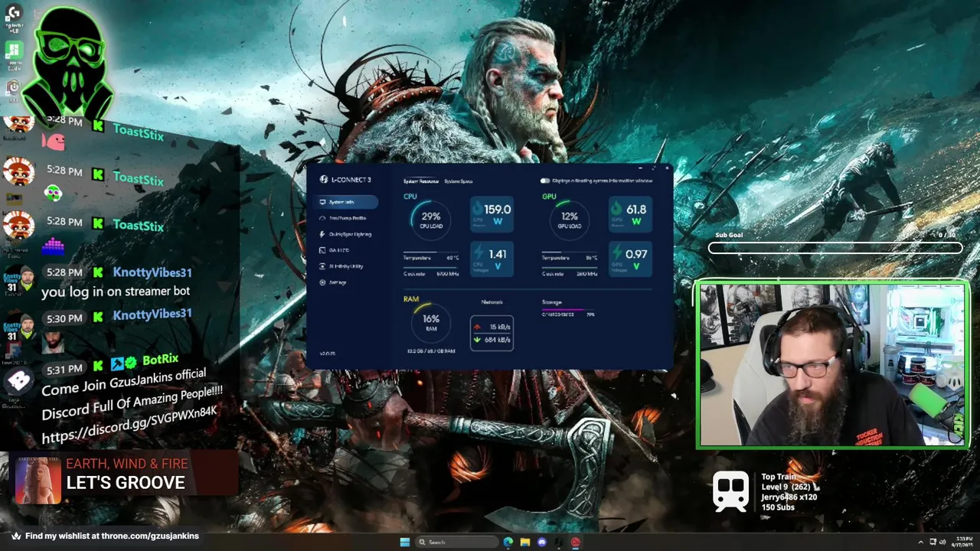Image resolution: width=980 pixels, height=551 pixels.
Task: Switch to the System Resource tab
Action: click(x=420, y=181)
